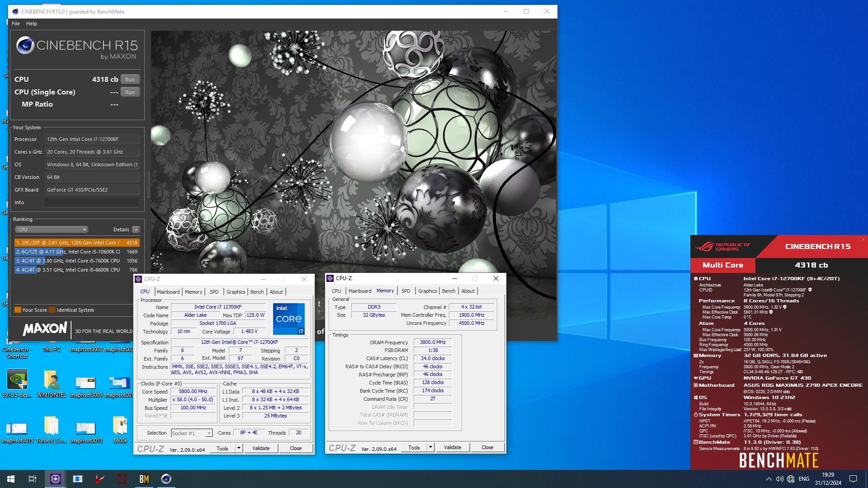Click the Info input field in Cinebench
This screenshot has width=868, height=488.
[92, 202]
